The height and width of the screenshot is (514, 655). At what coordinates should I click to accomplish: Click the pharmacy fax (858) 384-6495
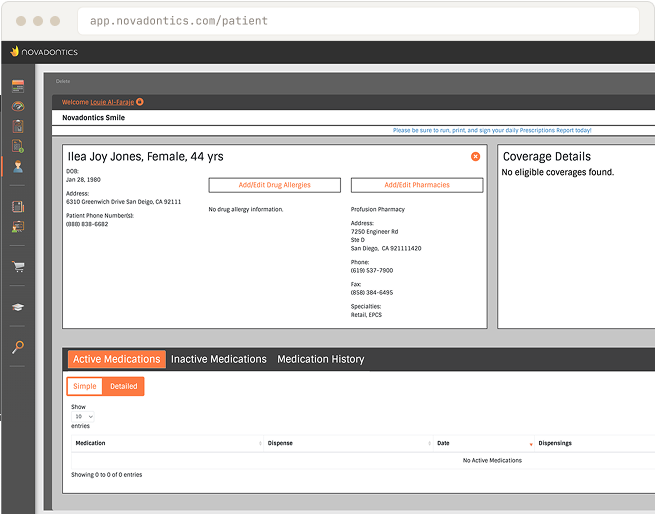click(x=372, y=293)
